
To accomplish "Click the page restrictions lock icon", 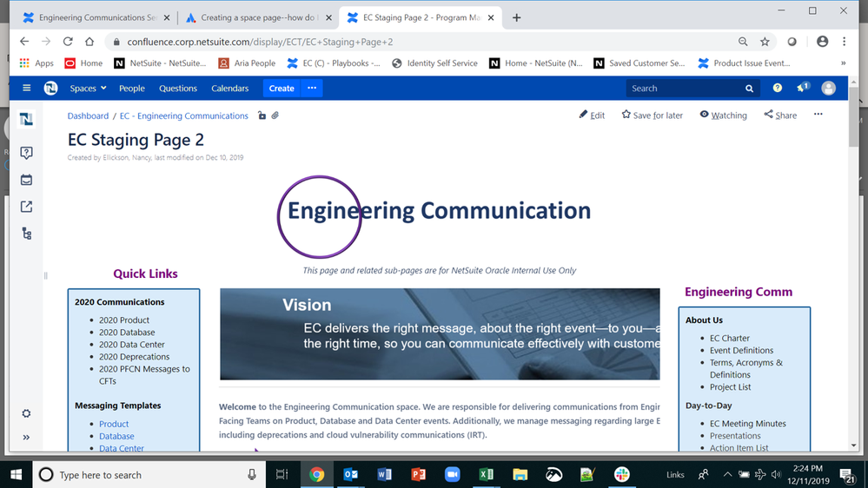I will point(262,115).
